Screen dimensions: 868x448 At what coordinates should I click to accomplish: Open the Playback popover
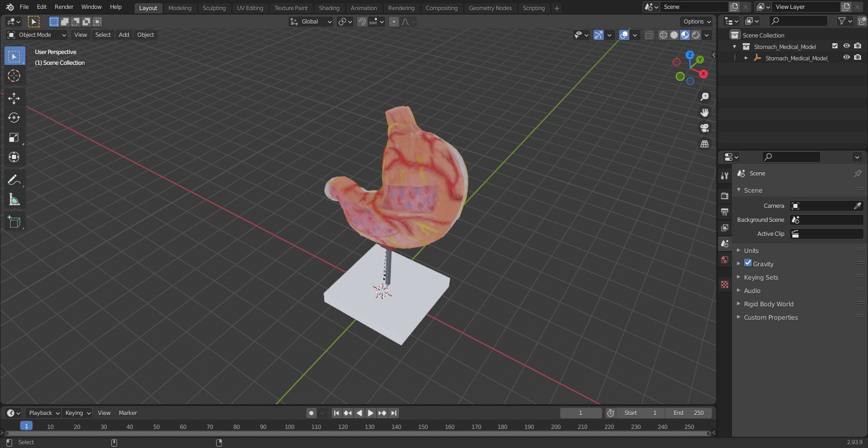43,413
